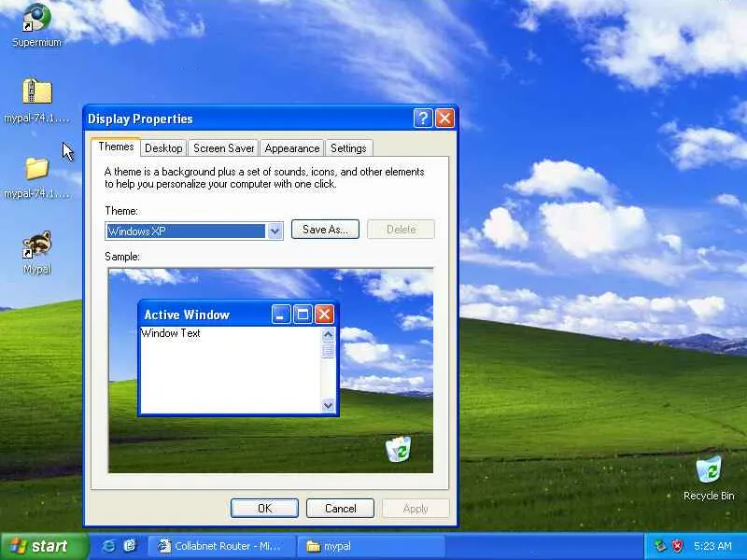Viewport: 747px width, 560px height.
Task: Switch to the Appearance tab
Action: (292, 148)
